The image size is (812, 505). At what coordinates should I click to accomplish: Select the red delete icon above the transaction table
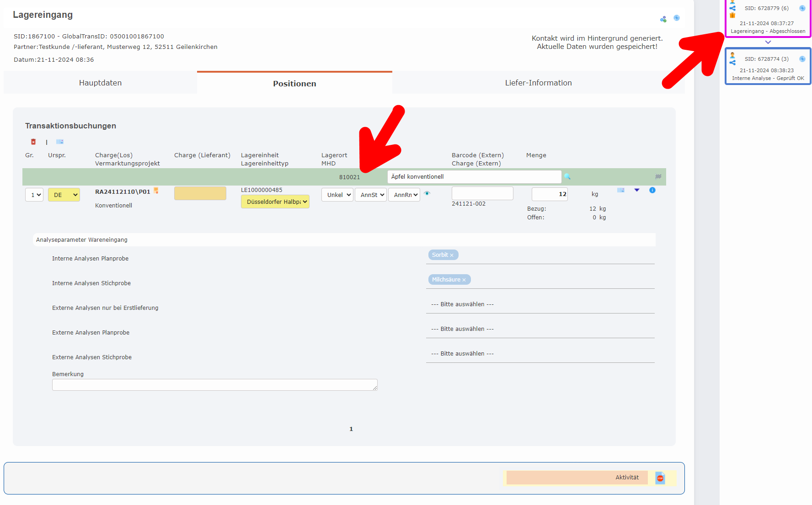(x=33, y=142)
